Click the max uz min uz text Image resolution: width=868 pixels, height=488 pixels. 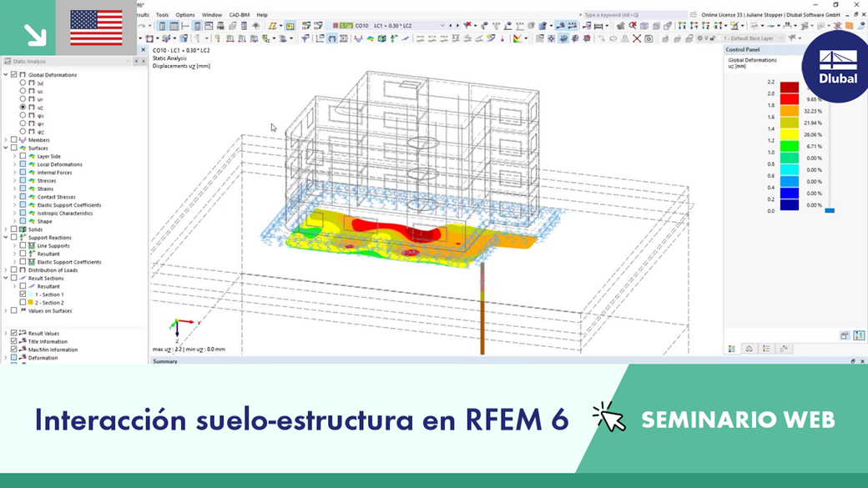pyautogui.click(x=189, y=350)
